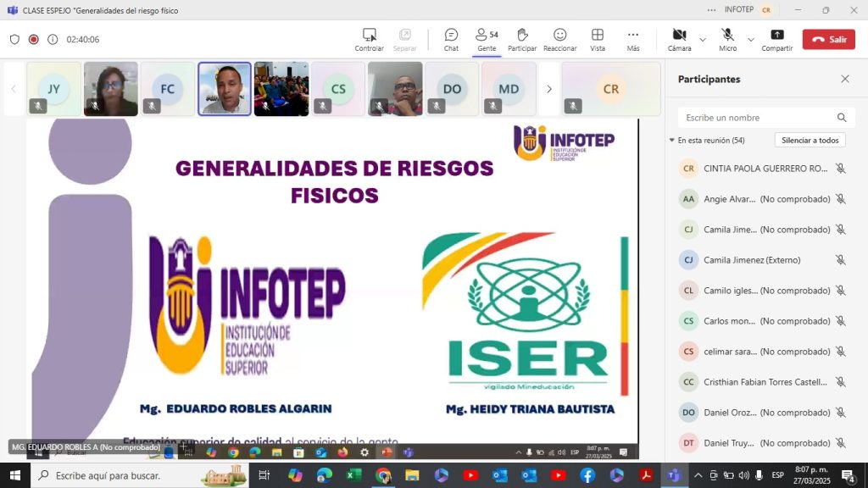Open Facebook from the taskbar

point(587,475)
